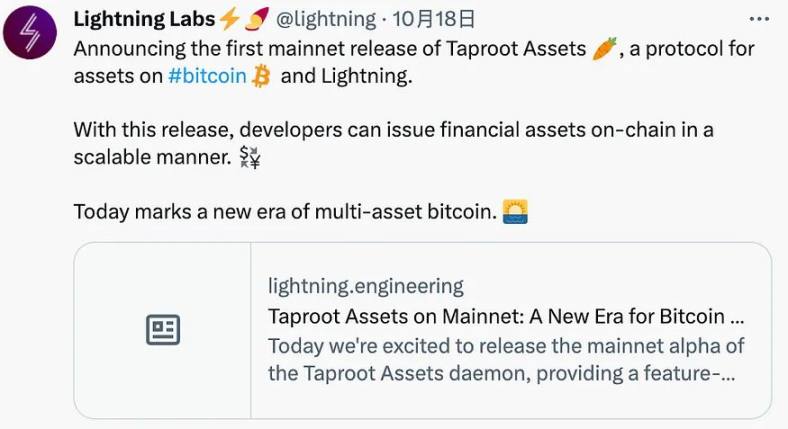
Task: Click the article placeholder icon in link card
Action: pyautogui.click(x=163, y=330)
